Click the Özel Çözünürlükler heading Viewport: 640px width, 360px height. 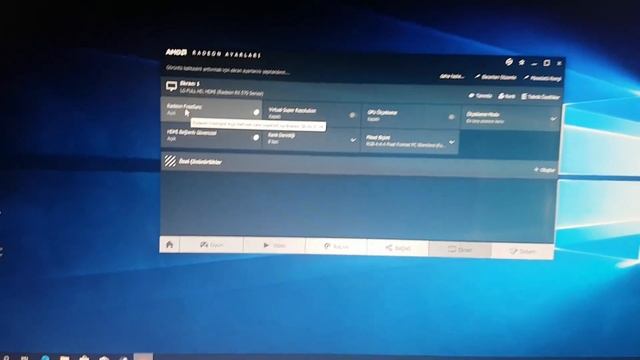click(200, 162)
